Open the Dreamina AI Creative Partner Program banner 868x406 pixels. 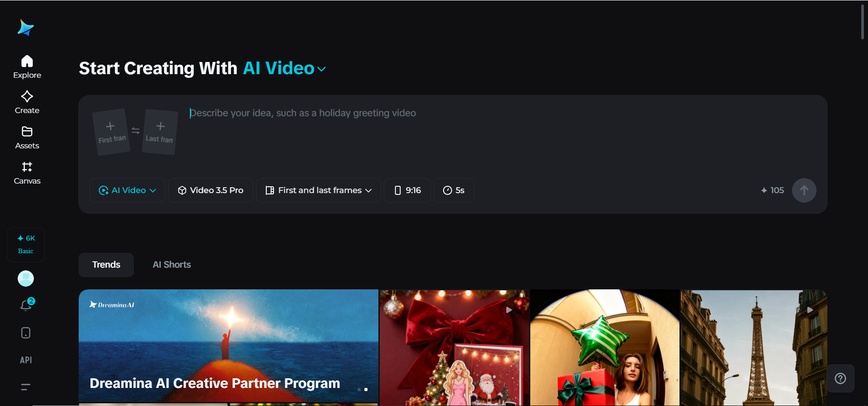tap(228, 346)
